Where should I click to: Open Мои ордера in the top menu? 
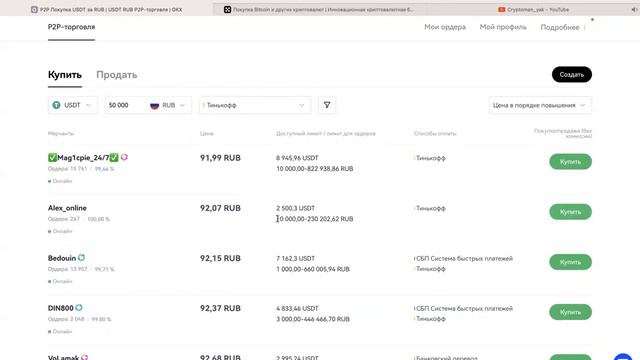[445, 27]
